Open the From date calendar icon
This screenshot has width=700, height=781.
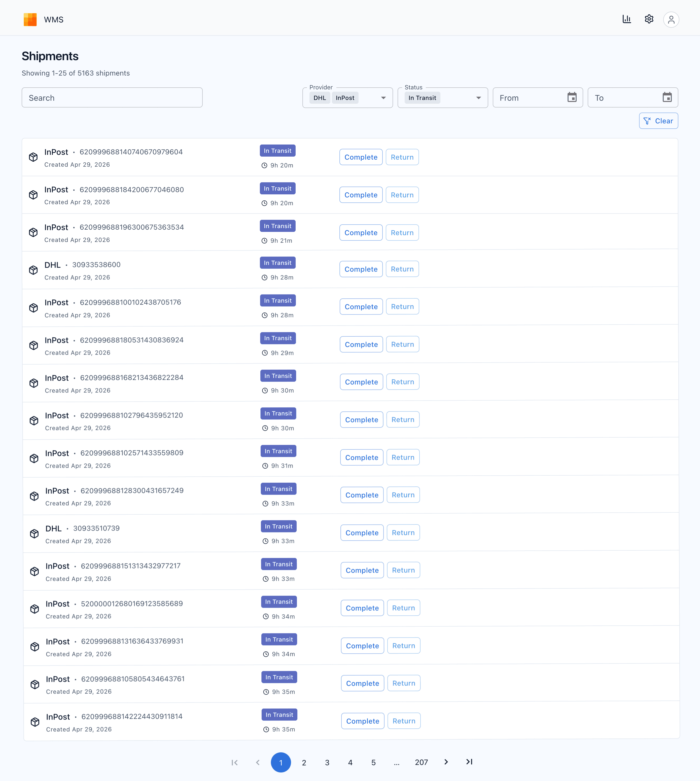(572, 97)
